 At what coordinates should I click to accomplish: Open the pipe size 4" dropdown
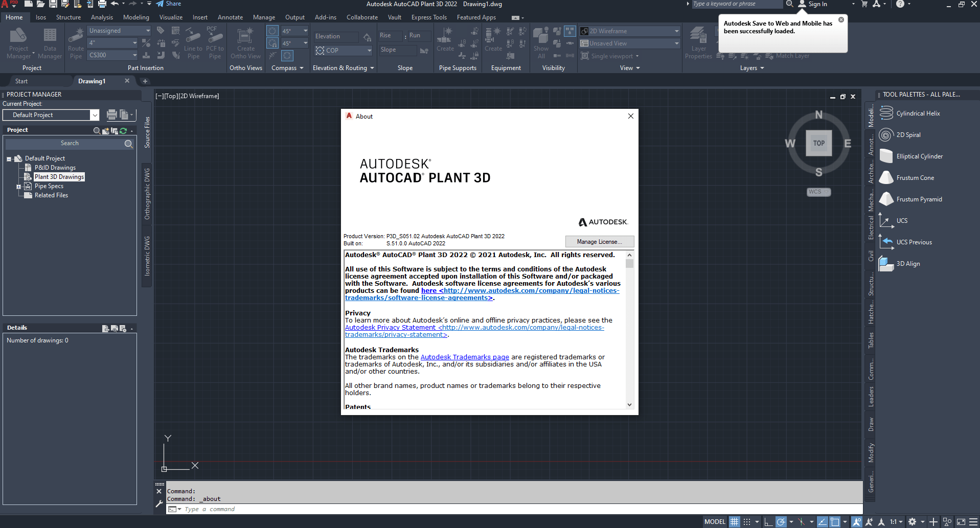coord(112,43)
